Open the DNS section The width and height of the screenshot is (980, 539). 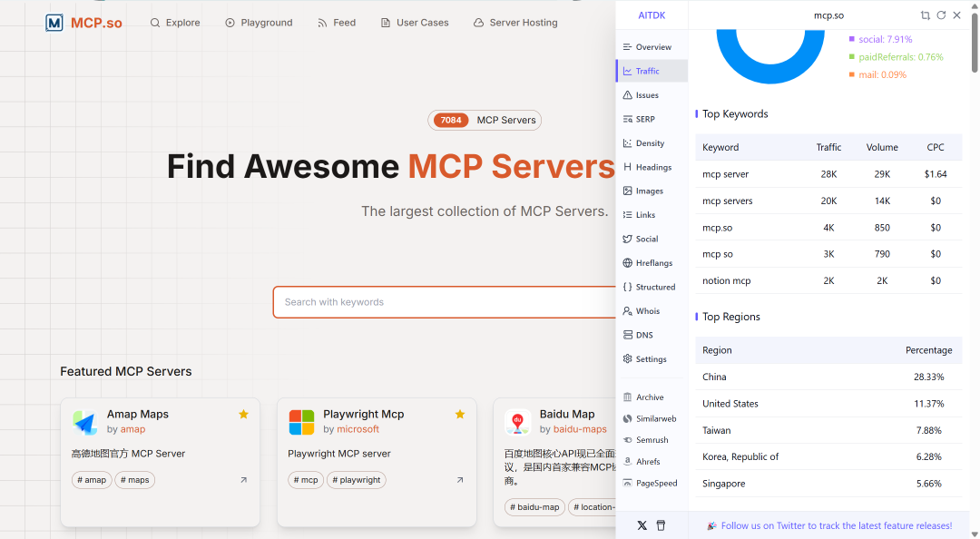tap(652, 335)
